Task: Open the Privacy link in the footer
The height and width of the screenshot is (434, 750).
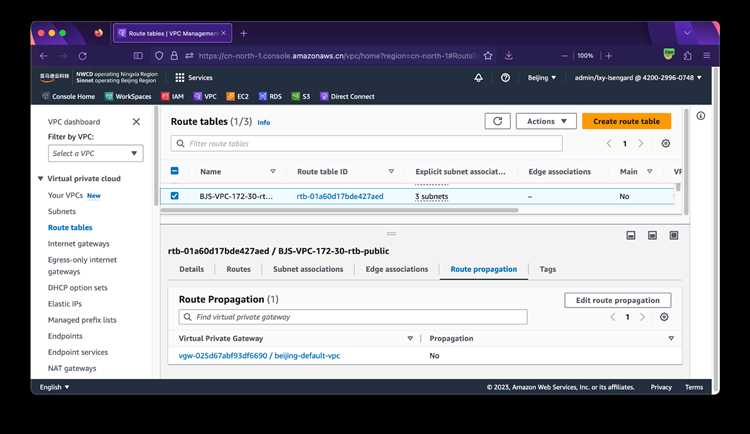Action: (x=661, y=387)
